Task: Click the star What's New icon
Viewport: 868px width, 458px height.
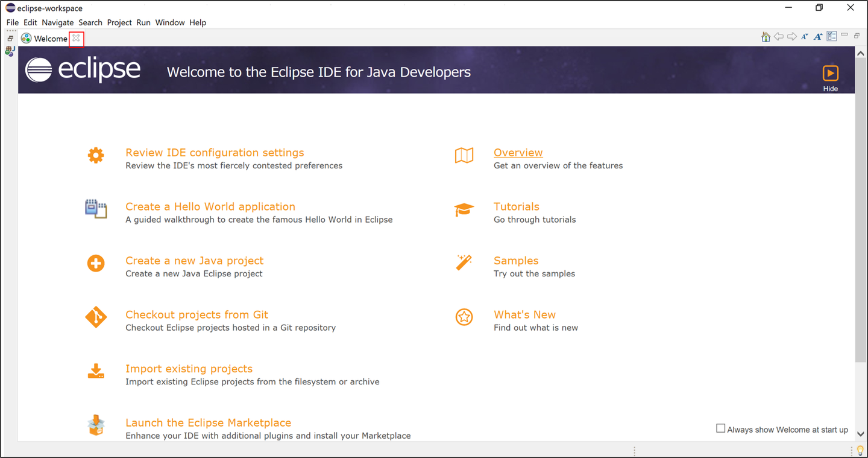Action: tap(464, 317)
